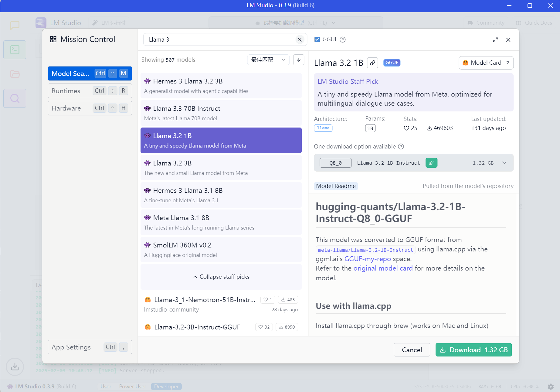Viewport: 560px width, 392px height.
Task: Open the Runtimes tab
Action: [x=90, y=91]
